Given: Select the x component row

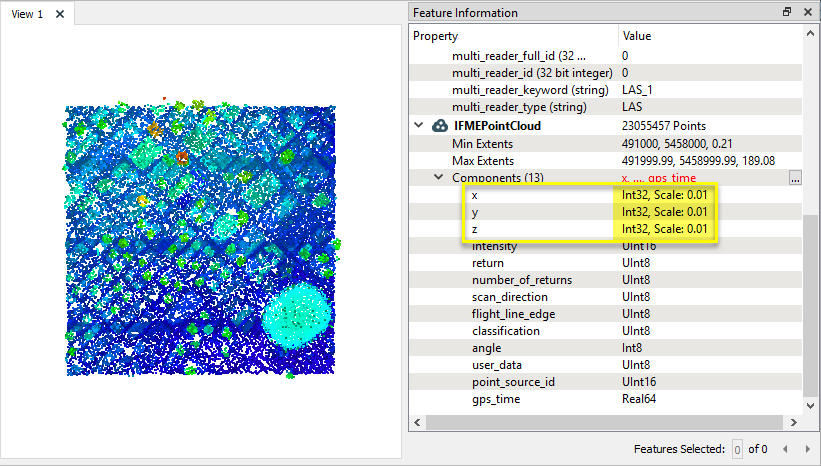Looking at the screenshot, I should click(605, 195).
